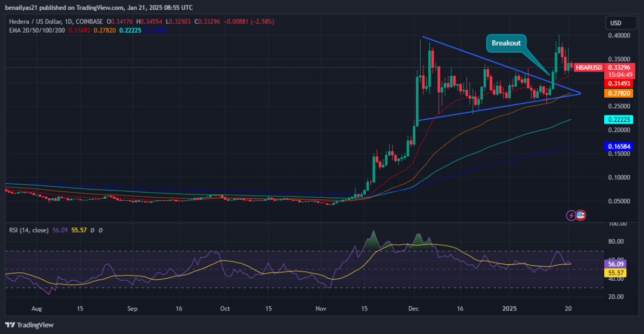Viewport: 644px width, 334px height.
Task: Click the Breakout callout annotation
Action: [x=506, y=43]
